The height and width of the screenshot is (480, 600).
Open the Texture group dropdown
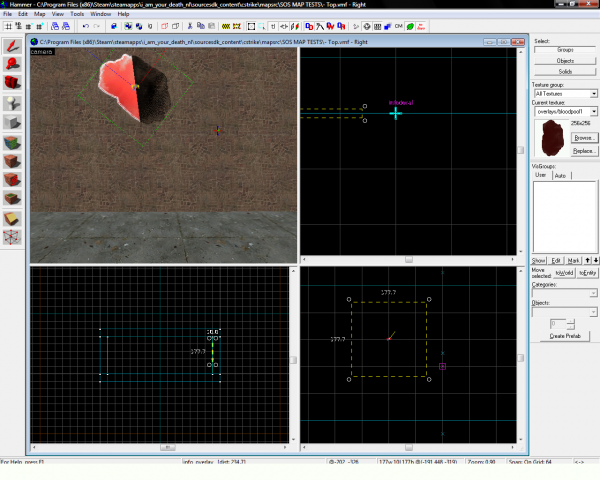(593, 94)
